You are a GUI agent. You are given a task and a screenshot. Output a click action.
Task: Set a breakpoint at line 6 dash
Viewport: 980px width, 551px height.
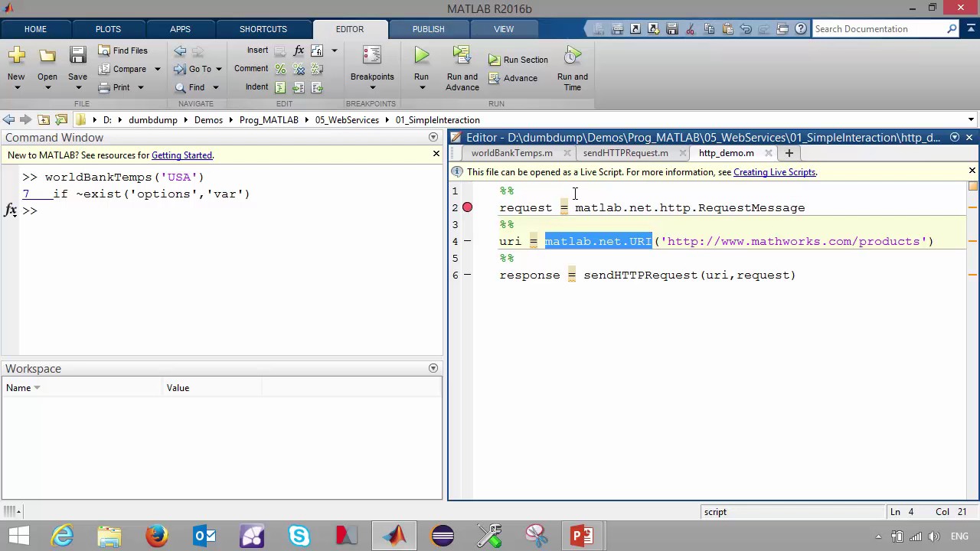[467, 275]
